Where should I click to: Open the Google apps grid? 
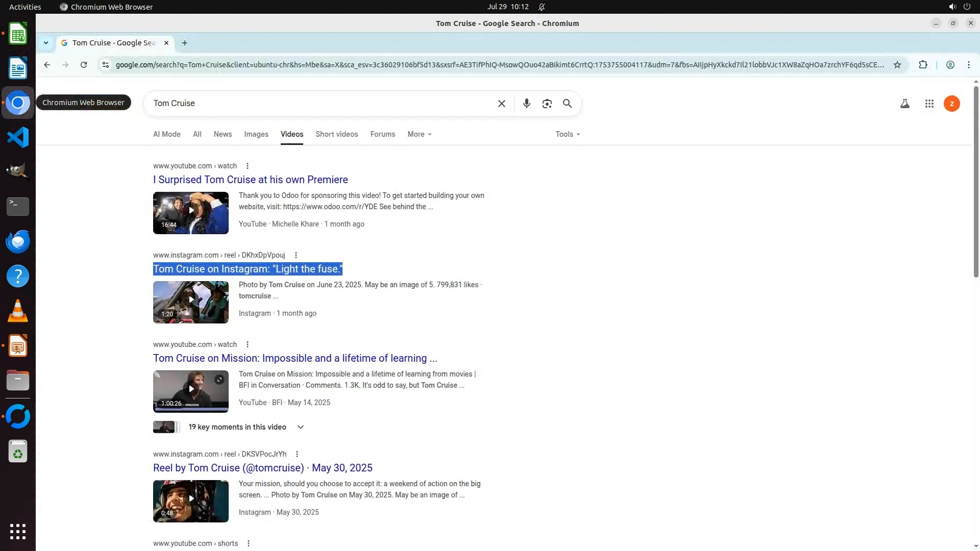click(x=929, y=104)
